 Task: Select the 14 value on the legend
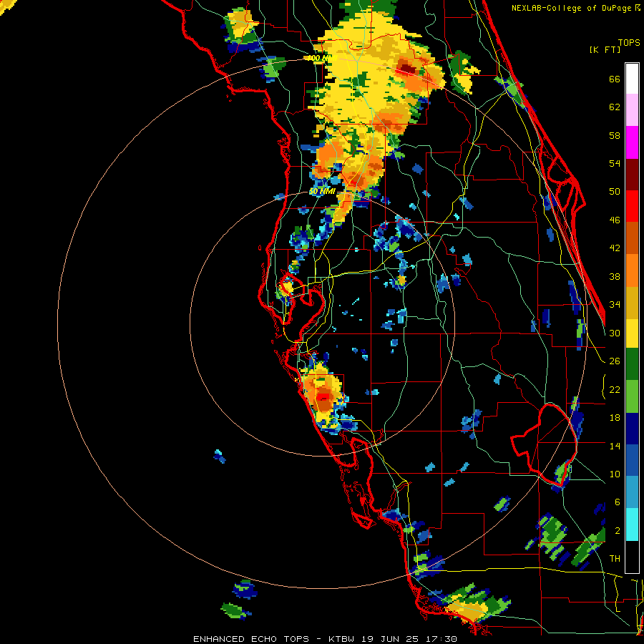(615, 446)
